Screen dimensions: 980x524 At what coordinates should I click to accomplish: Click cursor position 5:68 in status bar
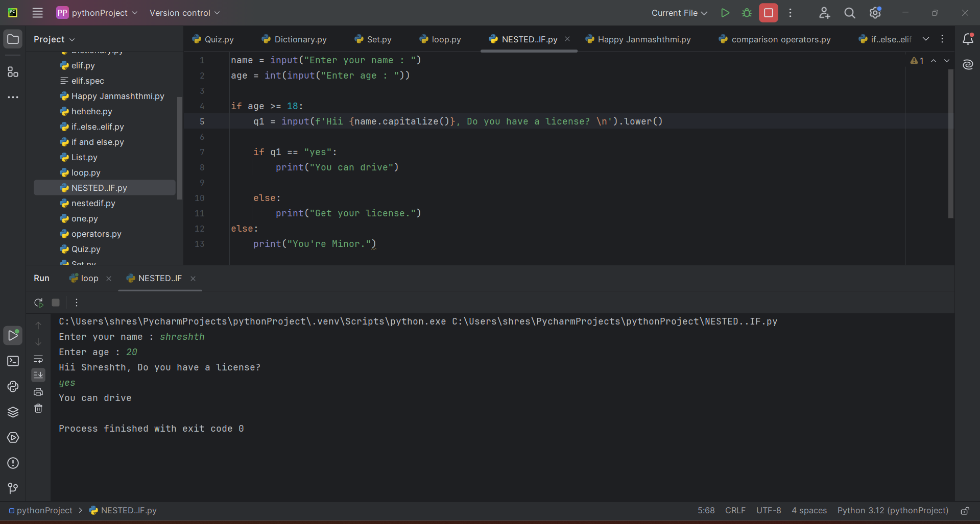click(x=706, y=511)
